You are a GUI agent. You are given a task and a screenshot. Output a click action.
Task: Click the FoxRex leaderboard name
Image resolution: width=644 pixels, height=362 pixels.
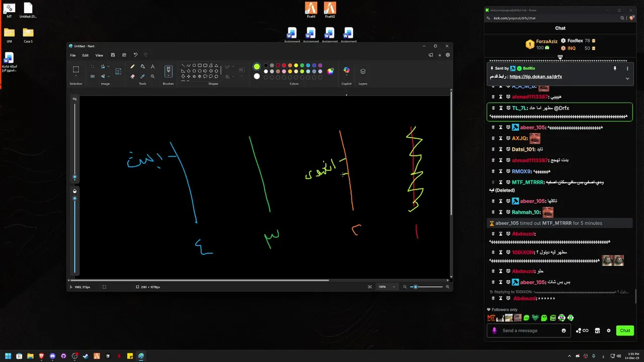tap(575, 41)
